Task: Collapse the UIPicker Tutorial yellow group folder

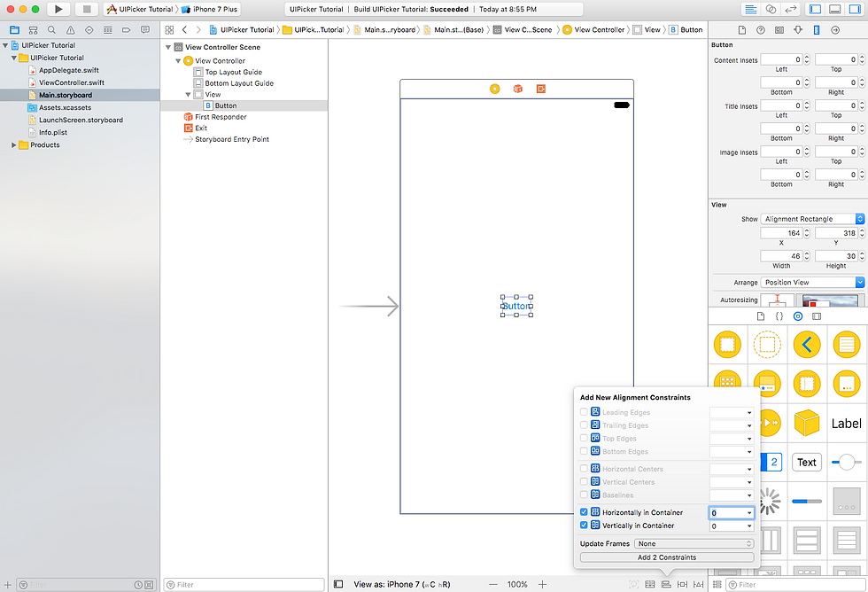Action: (14, 58)
